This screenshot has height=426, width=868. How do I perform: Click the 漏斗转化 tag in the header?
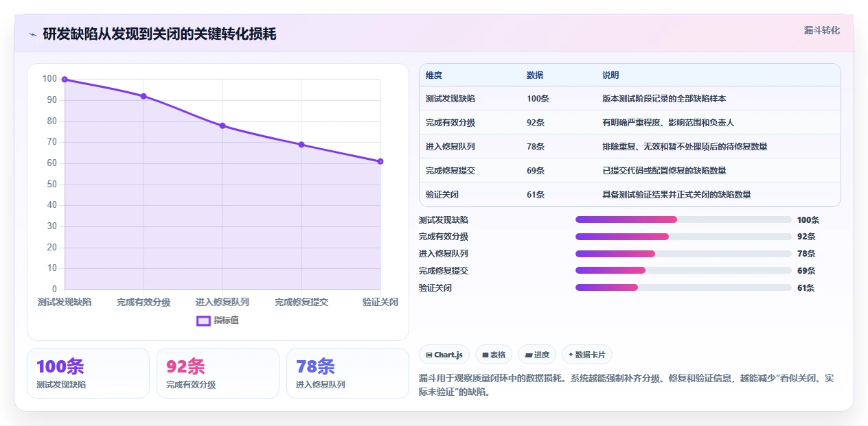coord(821,30)
